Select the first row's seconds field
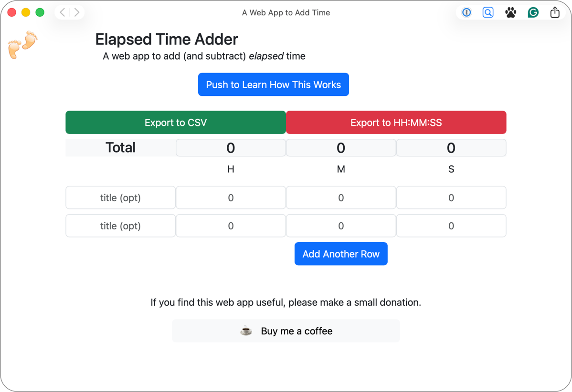Viewport: 572px width, 392px height. pos(451,197)
